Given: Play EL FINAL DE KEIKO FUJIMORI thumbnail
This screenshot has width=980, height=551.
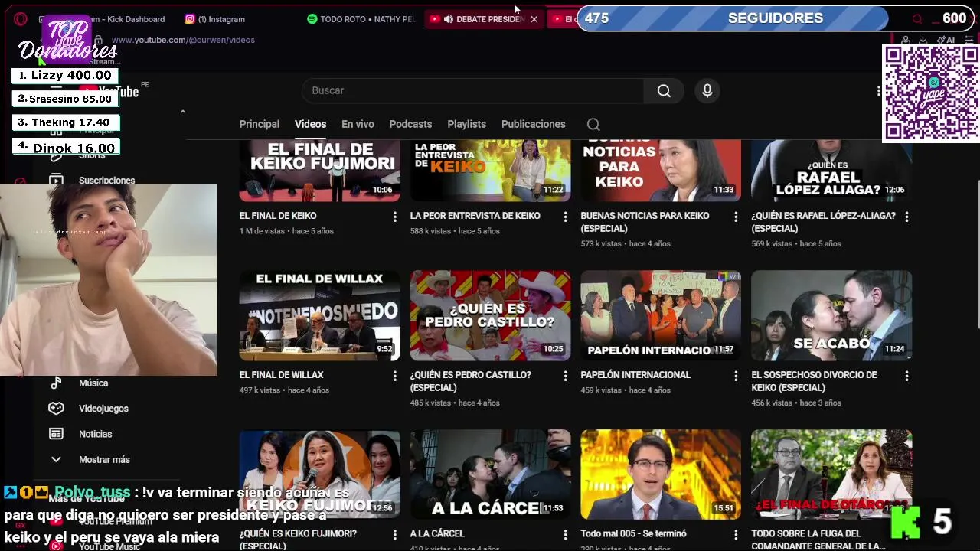Looking at the screenshot, I should coord(319,171).
